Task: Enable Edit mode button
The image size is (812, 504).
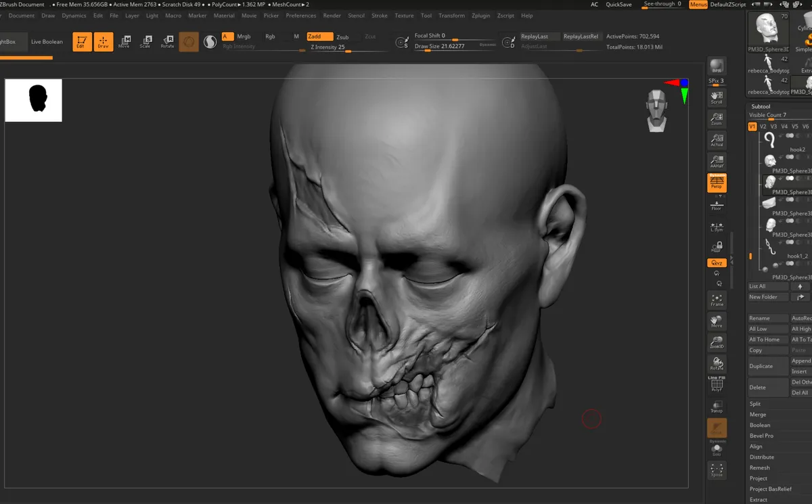Action: (x=83, y=42)
